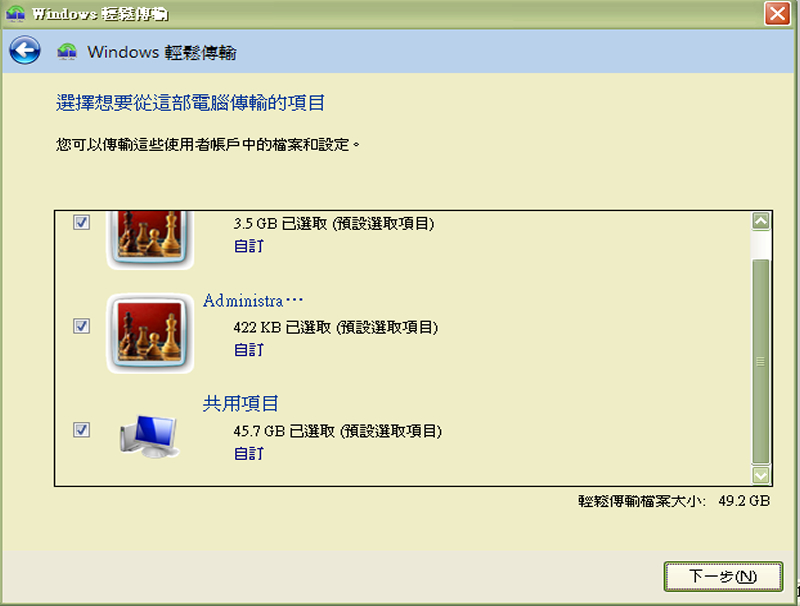Click the 共用項目 heading
Screen dimensions: 800x606
[240, 403]
